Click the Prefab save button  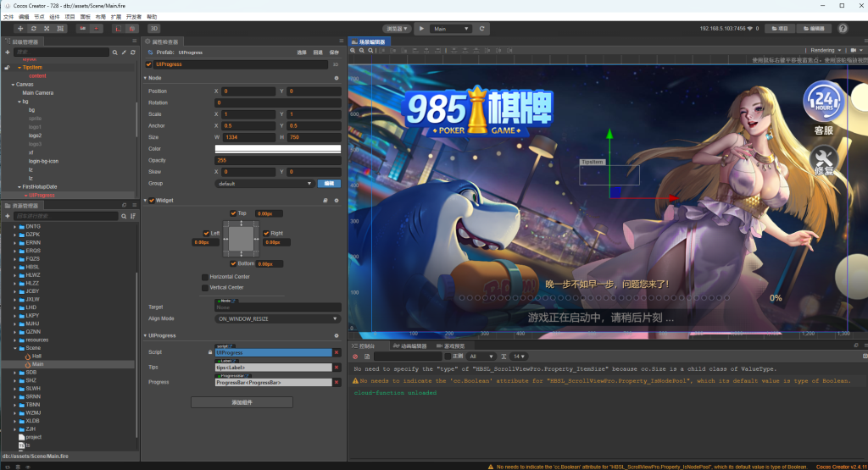pos(334,53)
